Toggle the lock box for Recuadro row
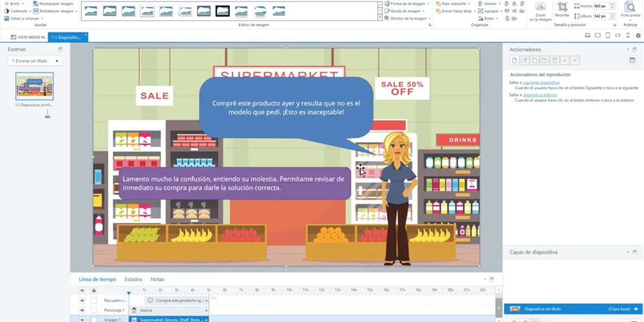Screen dimensions: 644x322 [94, 301]
